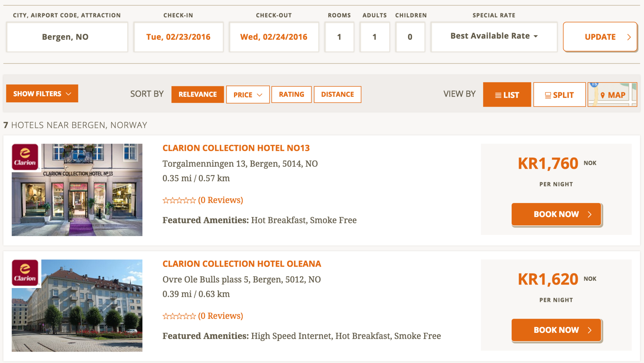Edit the number of adults field
This screenshot has width=644, height=363.
coord(375,37)
